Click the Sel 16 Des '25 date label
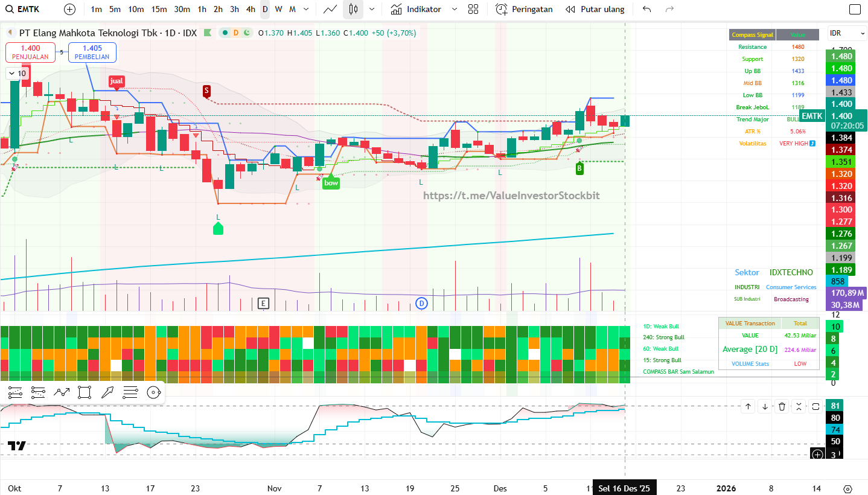The width and height of the screenshot is (868, 495). [625, 488]
